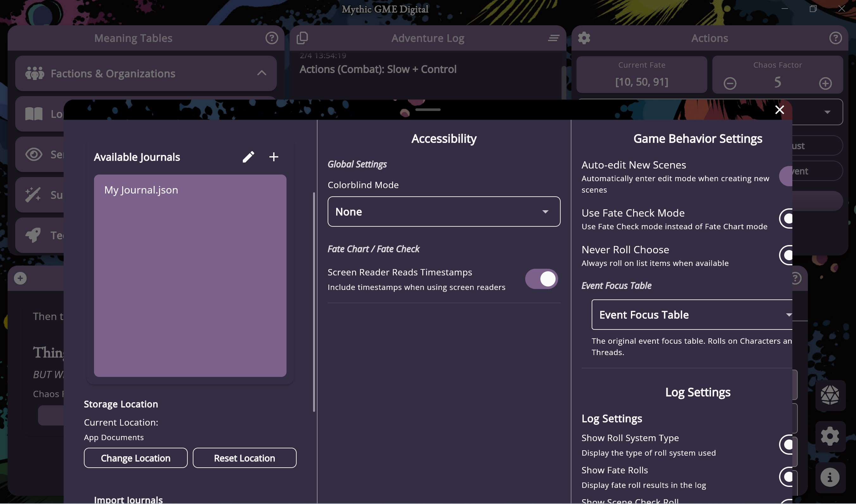The width and height of the screenshot is (856, 504).
Task: Edit the Available Journals list
Action: pos(249,157)
